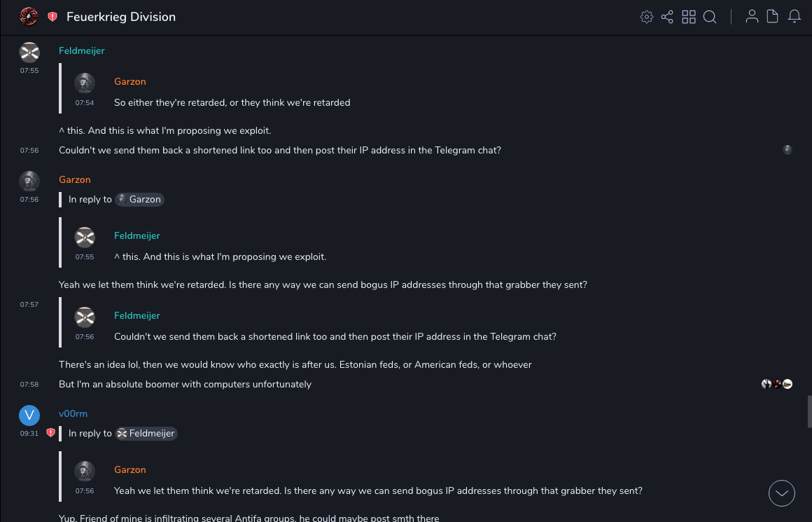Screen dimensions: 812x522
Task: Click the red shield beside room name
Action: pos(52,17)
